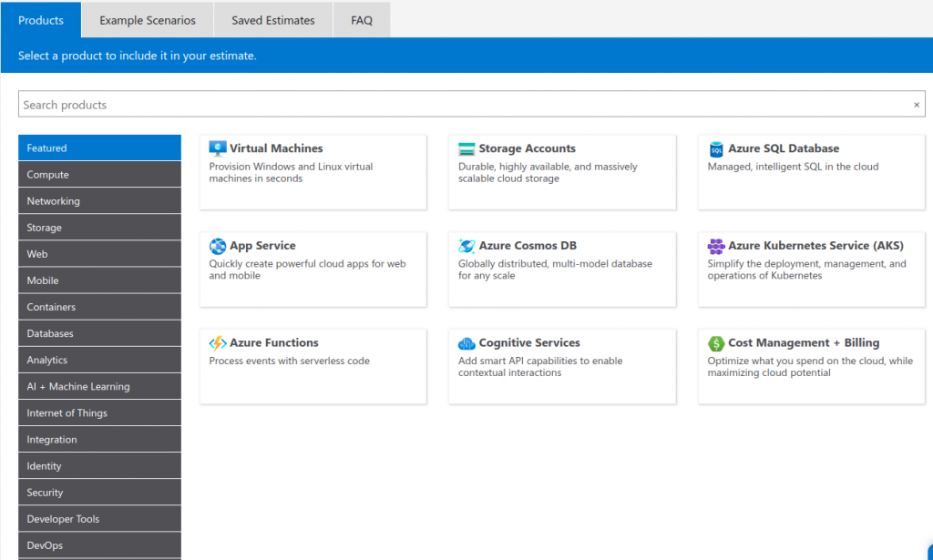Image resolution: width=933 pixels, height=560 pixels.
Task: Select the Databases category
Action: tap(99, 333)
